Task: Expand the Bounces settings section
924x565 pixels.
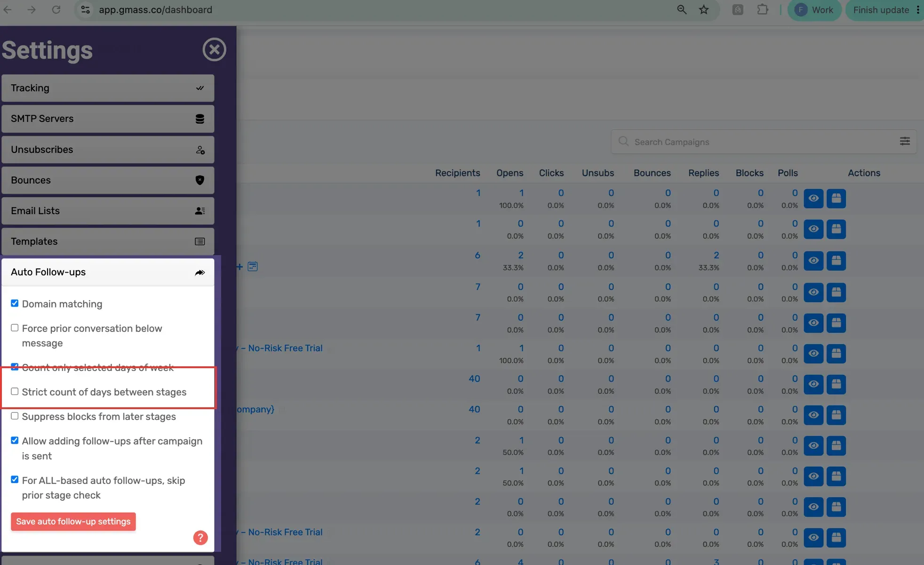Action: [x=108, y=180]
